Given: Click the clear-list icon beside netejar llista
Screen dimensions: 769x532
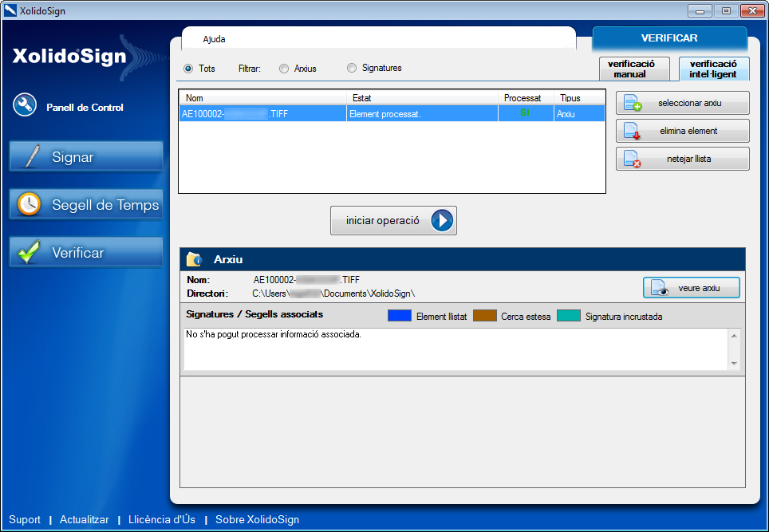Looking at the screenshot, I should coord(632,159).
